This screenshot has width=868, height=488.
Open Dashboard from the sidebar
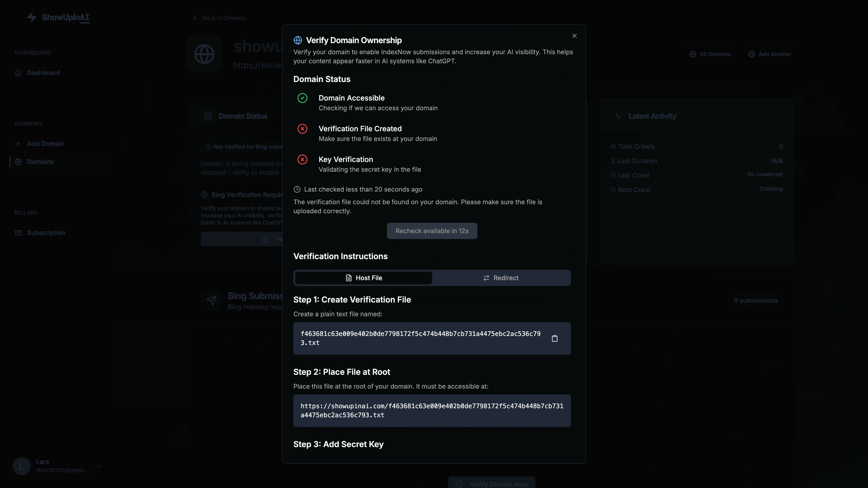tap(43, 73)
